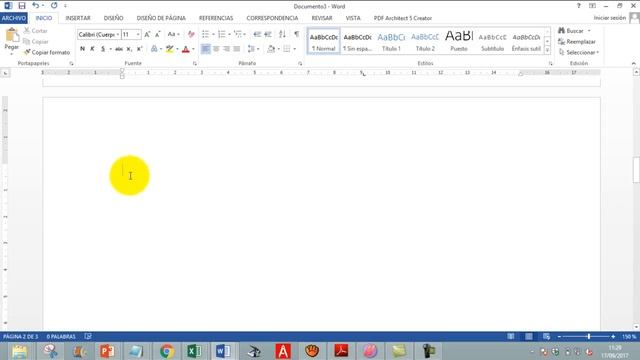Undo the last action
The height and width of the screenshot is (360, 640).
[36, 6]
